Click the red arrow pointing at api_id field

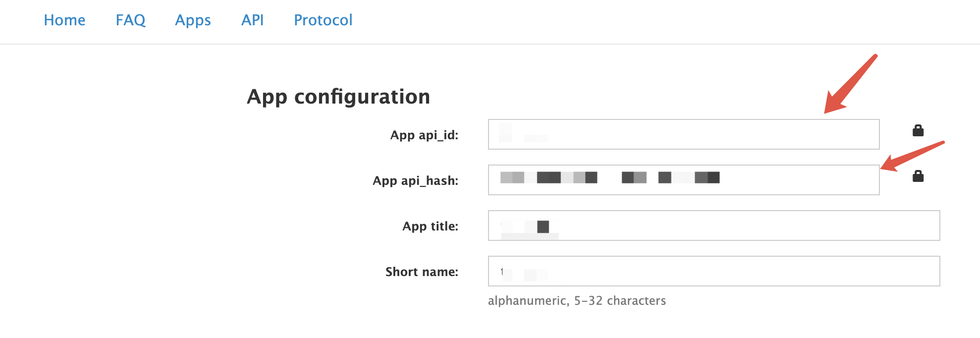click(x=850, y=84)
